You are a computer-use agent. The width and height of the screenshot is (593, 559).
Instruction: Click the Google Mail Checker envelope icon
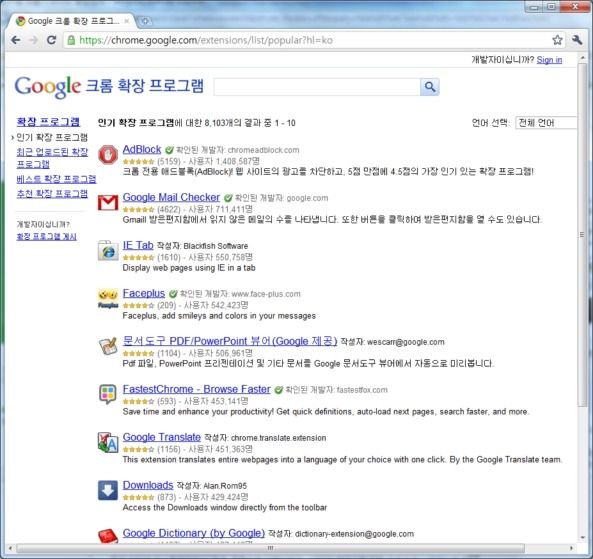coord(108,202)
